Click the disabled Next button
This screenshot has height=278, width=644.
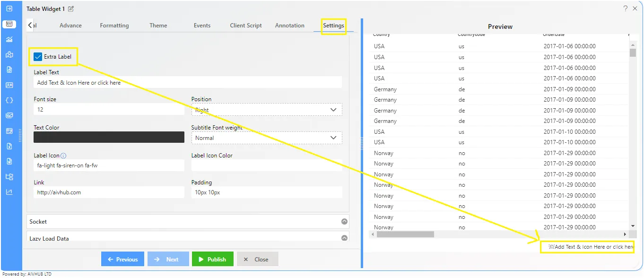(x=168, y=259)
